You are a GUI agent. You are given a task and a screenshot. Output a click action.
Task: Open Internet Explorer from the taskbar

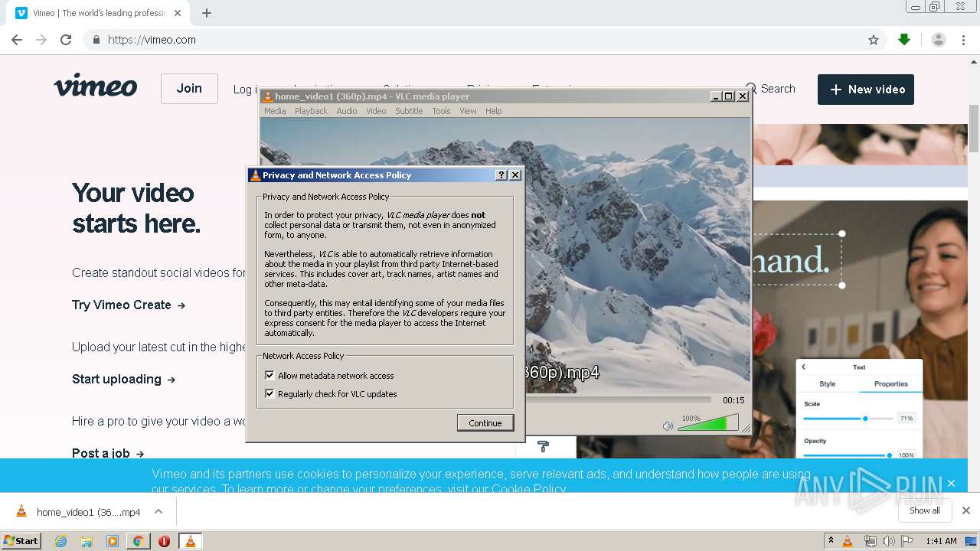(x=61, y=541)
